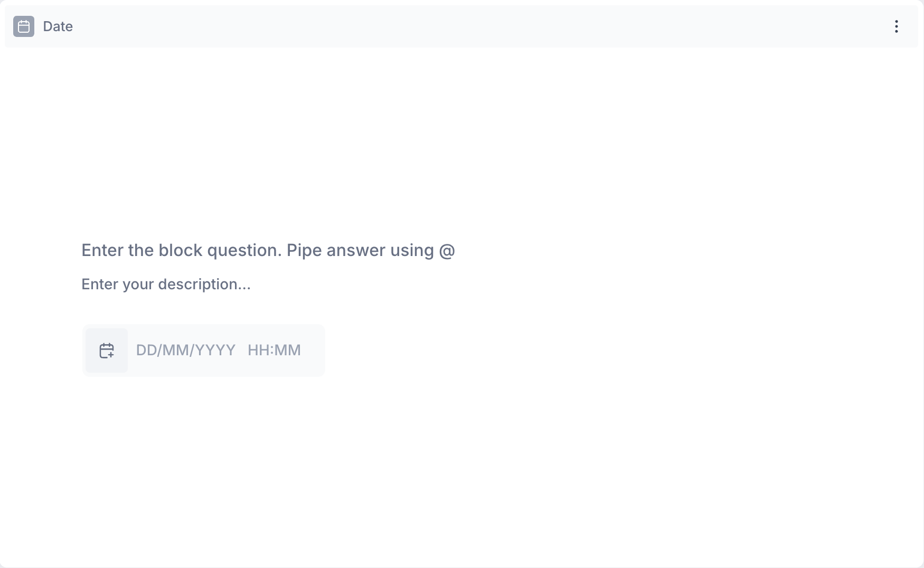Click the description placeholder text
Viewport: 924px width, 568px height.
click(166, 284)
